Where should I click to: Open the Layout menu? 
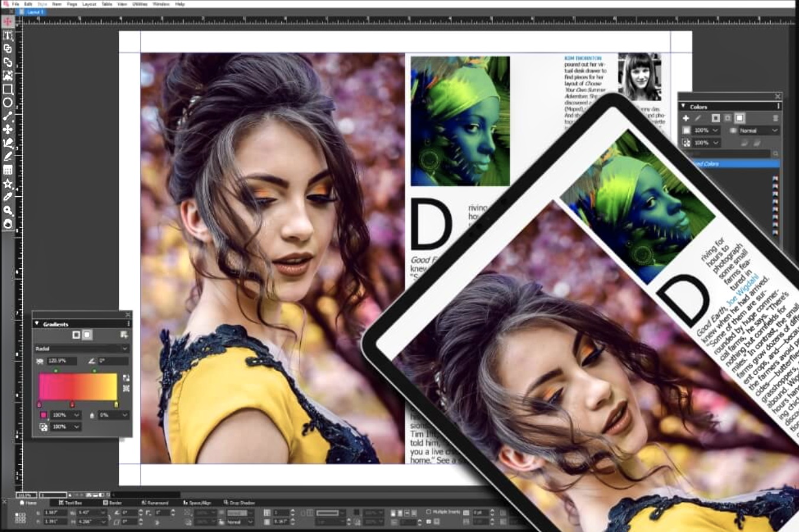point(89,4)
